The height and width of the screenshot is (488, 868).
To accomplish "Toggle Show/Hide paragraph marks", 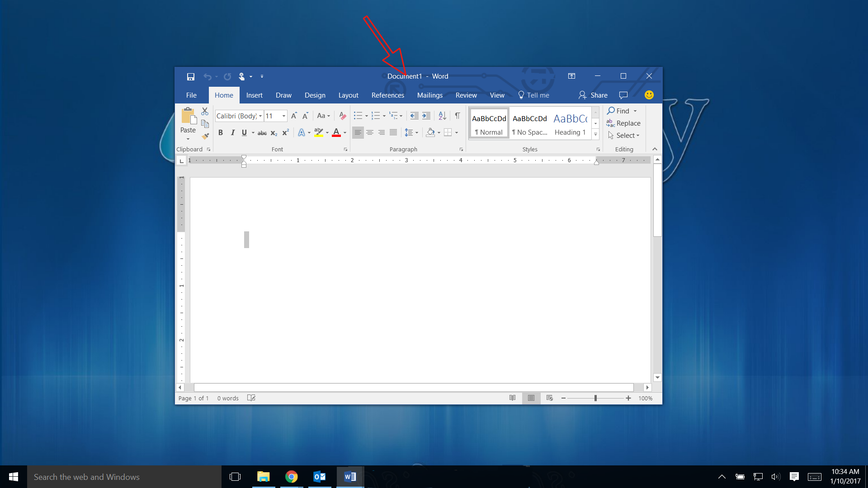I will (458, 116).
